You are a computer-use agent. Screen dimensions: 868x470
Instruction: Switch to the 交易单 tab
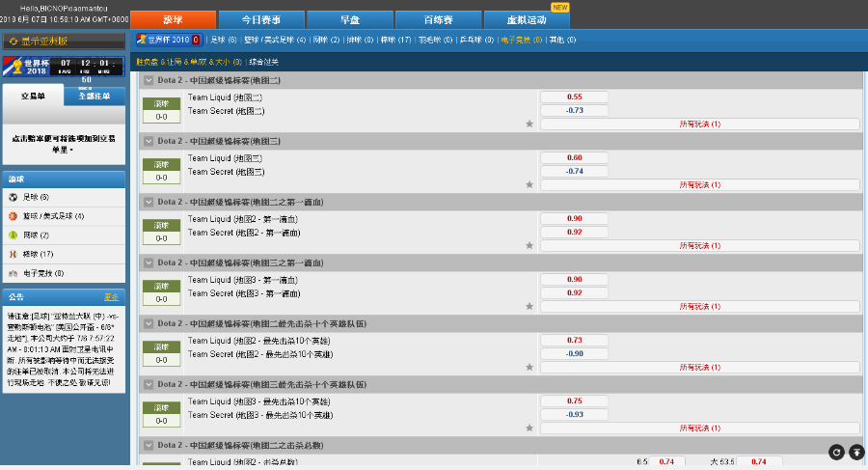(33, 97)
